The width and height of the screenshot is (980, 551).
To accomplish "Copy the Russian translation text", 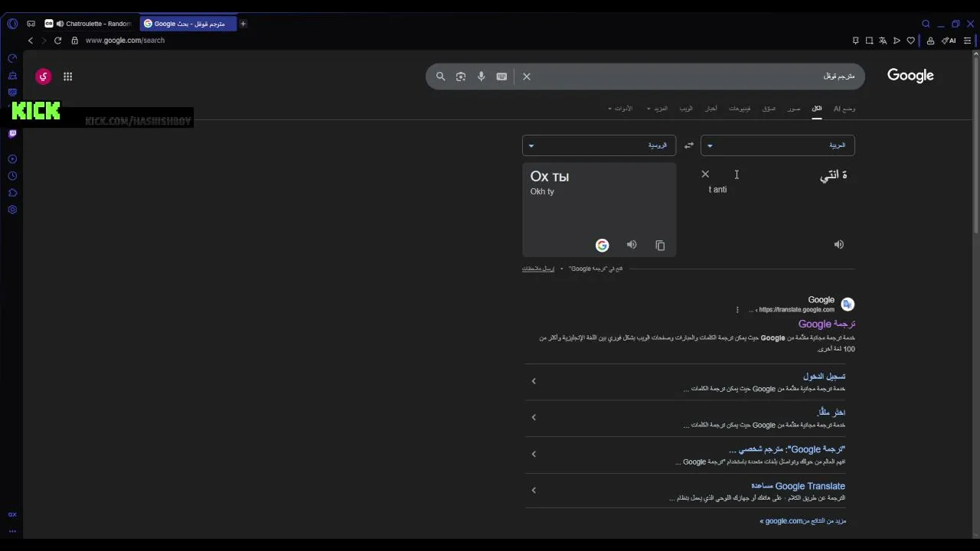I will (660, 245).
